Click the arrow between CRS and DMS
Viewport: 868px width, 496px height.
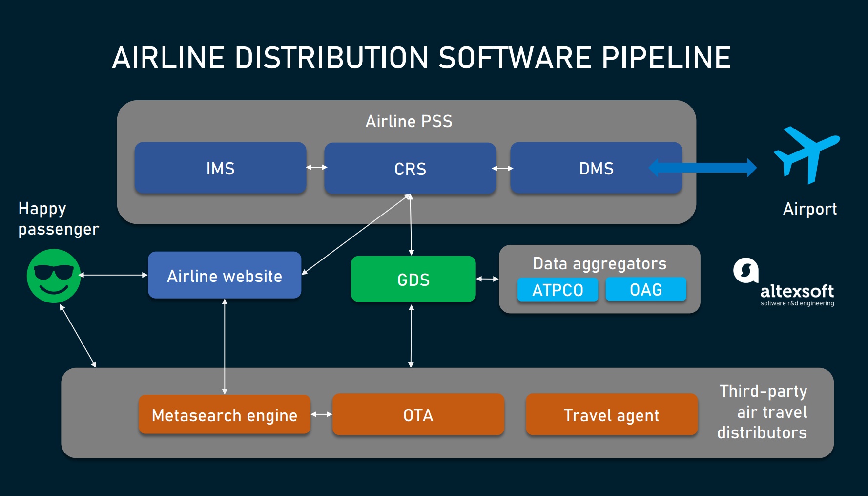(x=502, y=169)
